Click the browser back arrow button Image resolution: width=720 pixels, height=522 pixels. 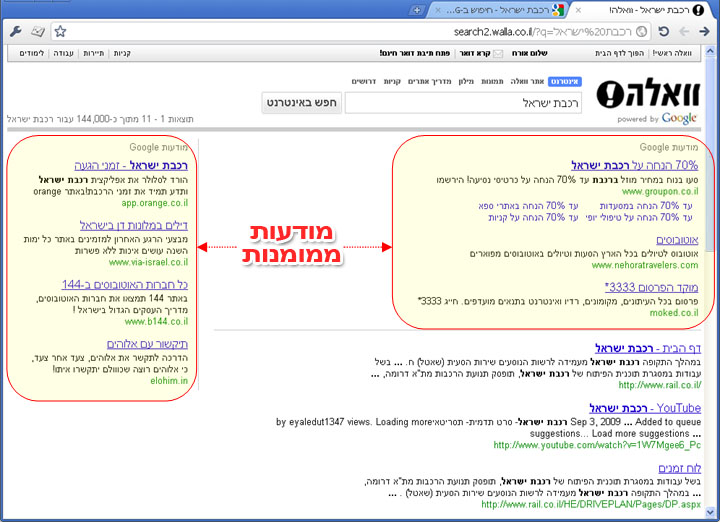click(x=705, y=31)
